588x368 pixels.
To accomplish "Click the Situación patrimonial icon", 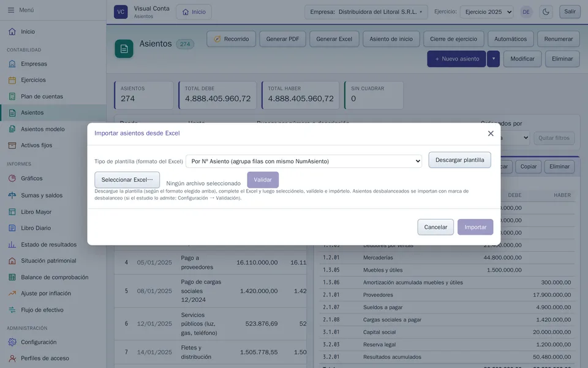I will pyautogui.click(x=12, y=261).
